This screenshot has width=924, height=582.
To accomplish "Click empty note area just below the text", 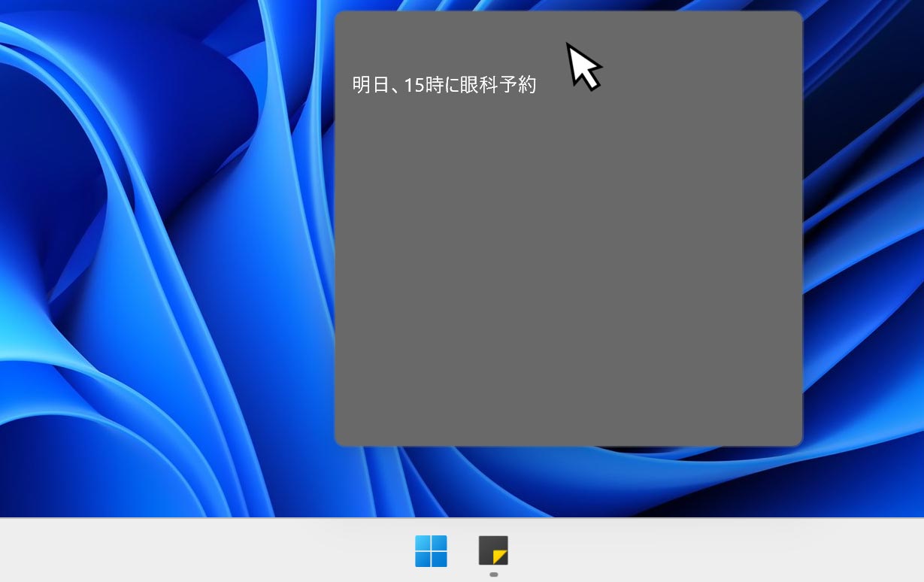I will pos(444,120).
